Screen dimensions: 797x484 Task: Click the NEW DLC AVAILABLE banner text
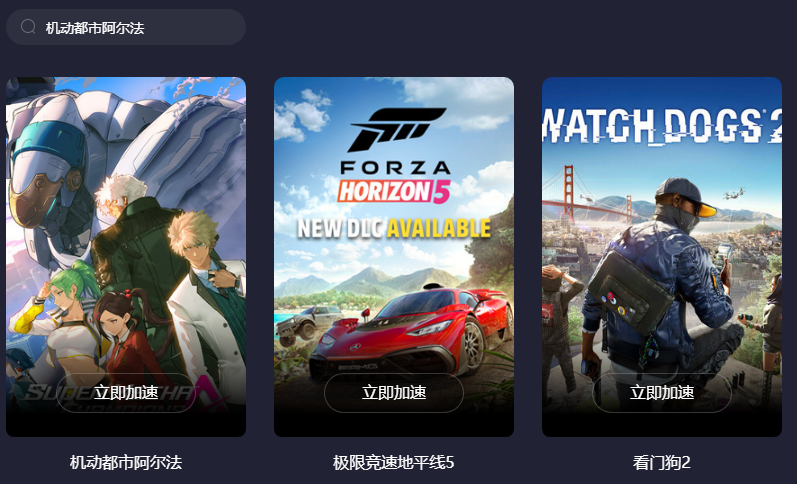coord(394,228)
